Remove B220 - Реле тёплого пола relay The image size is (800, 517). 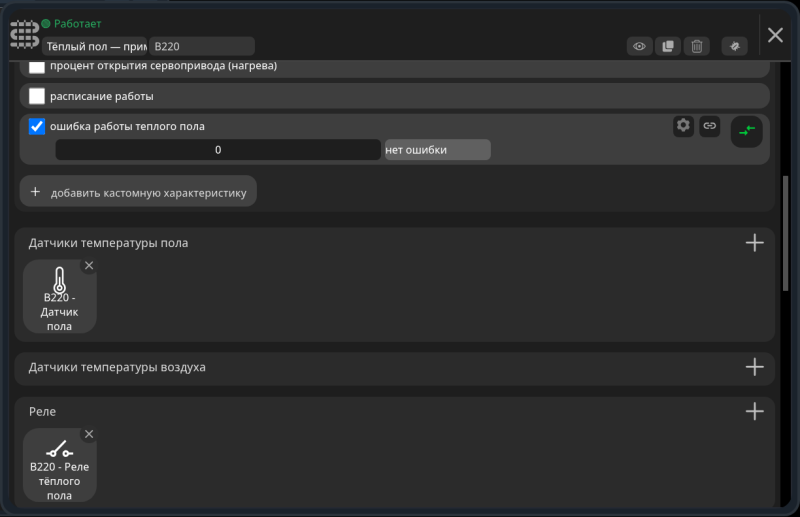pyautogui.click(x=89, y=434)
